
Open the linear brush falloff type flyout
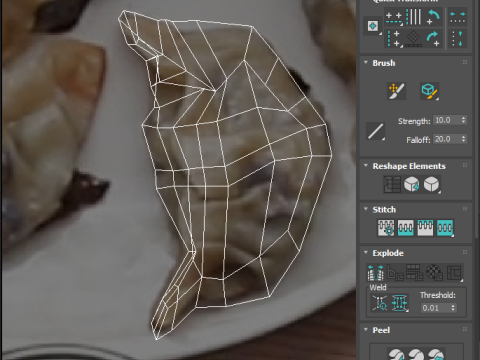pyautogui.click(x=376, y=131)
